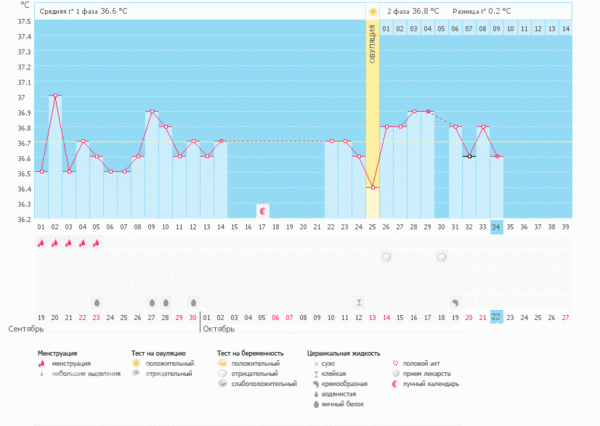600x426 pixels.
Task: Select cervical fluid icon above October 12
Action: click(359, 301)
